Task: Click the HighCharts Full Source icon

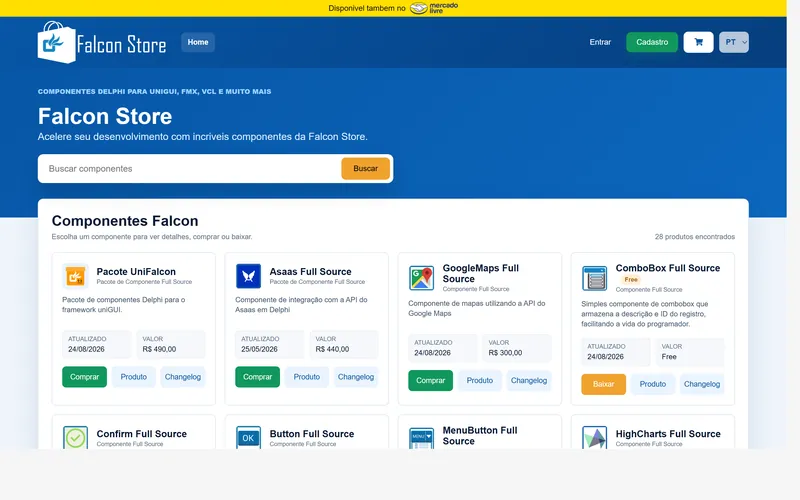Action: (594, 437)
